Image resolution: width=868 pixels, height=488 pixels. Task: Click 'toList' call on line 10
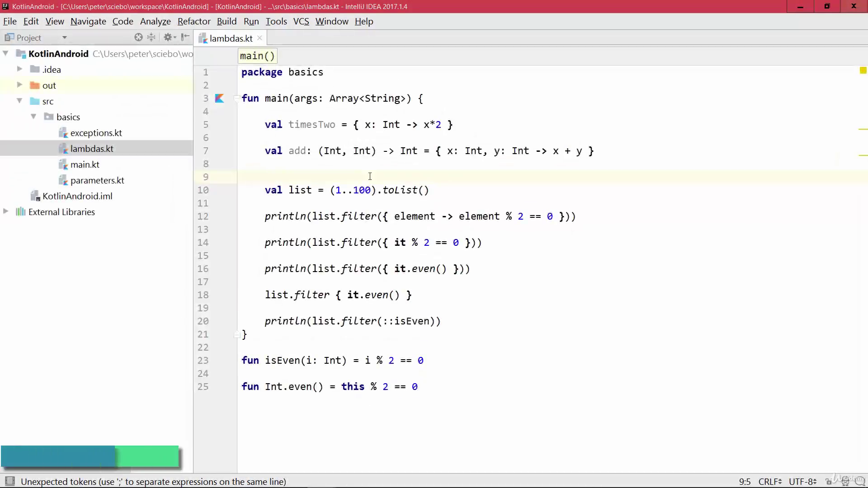pos(400,190)
